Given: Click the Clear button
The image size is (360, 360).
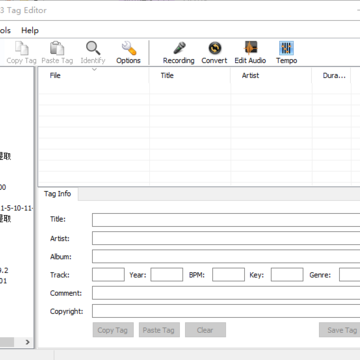Looking at the screenshot, I should (205, 330).
